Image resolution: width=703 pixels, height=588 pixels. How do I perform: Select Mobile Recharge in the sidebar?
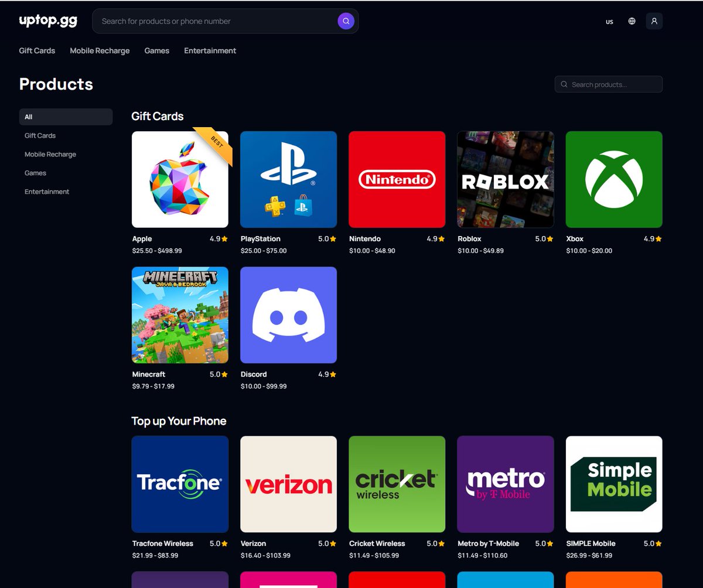50,154
